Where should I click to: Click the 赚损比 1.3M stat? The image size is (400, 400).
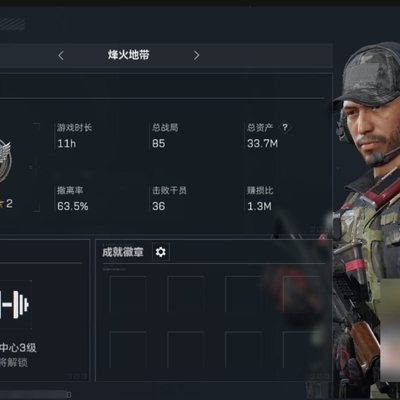[x=260, y=199]
